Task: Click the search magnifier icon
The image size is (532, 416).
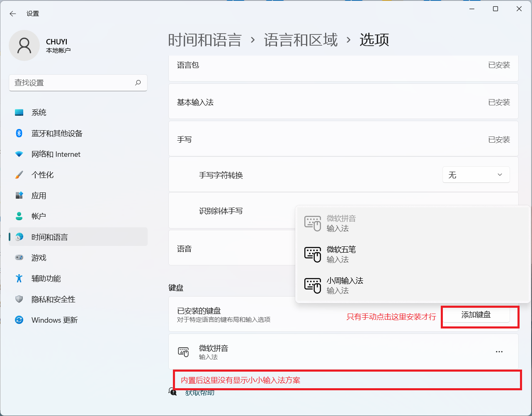Action: 138,83
